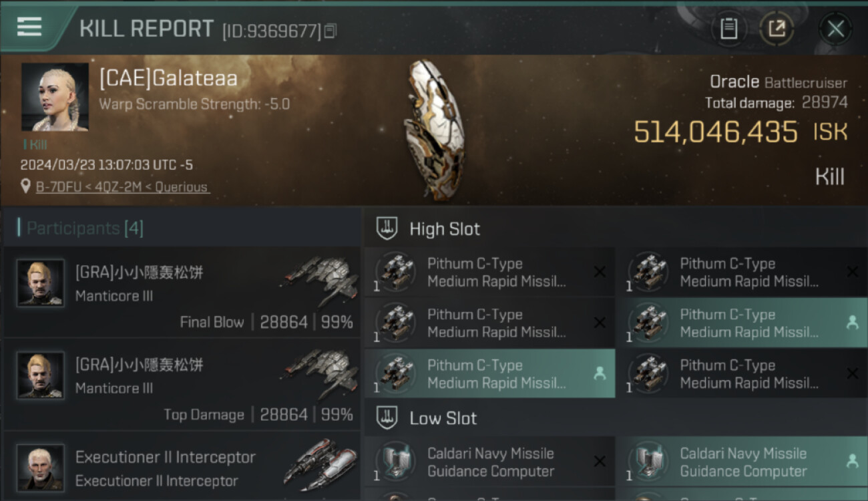Click the clipboard icon in the header
The width and height of the screenshot is (868, 501).
click(x=728, y=29)
